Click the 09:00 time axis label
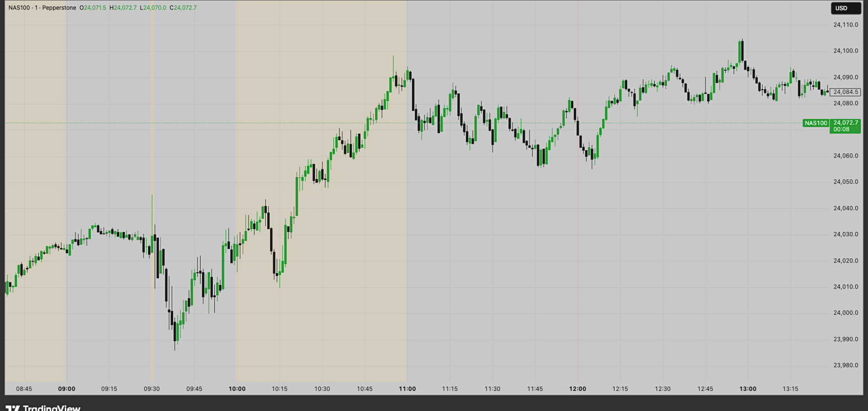 pos(67,389)
